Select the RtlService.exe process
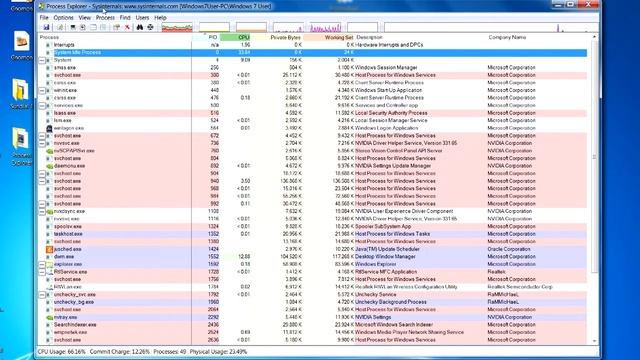This screenshot has height=360, width=640. pyautogui.click(x=313, y=272)
